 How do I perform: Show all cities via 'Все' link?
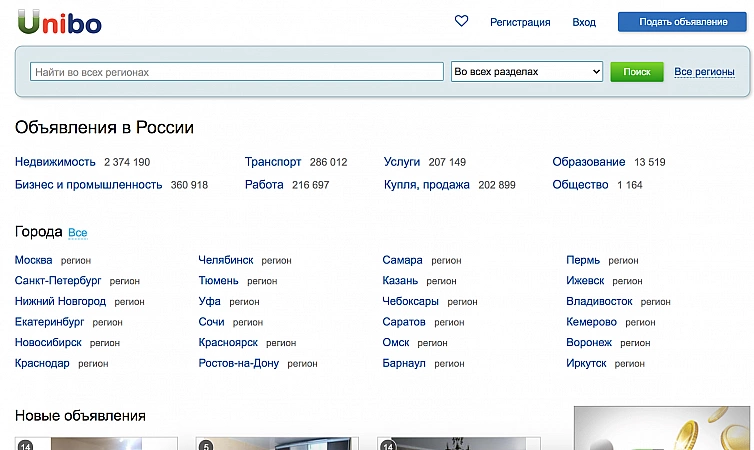pyautogui.click(x=77, y=233)
